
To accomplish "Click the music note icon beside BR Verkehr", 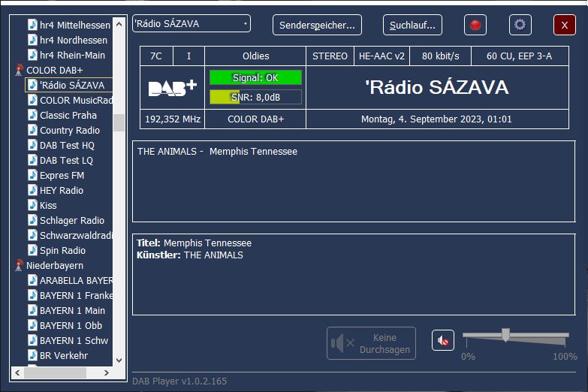I will [32, 355].
